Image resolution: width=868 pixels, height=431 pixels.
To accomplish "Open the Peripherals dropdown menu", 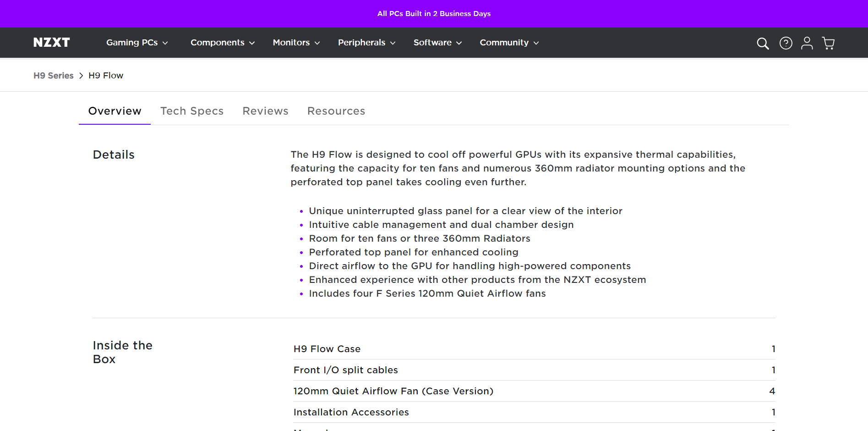I will [366, 43].
